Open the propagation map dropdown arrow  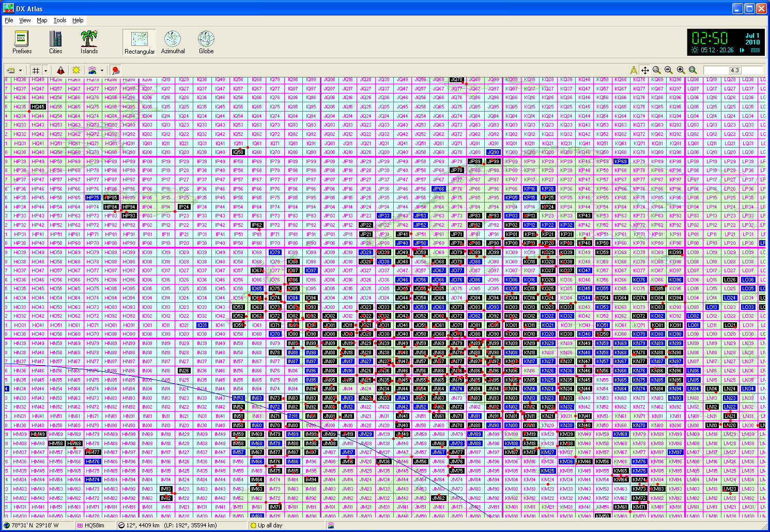pyautogui.click(x=102, y=70)
